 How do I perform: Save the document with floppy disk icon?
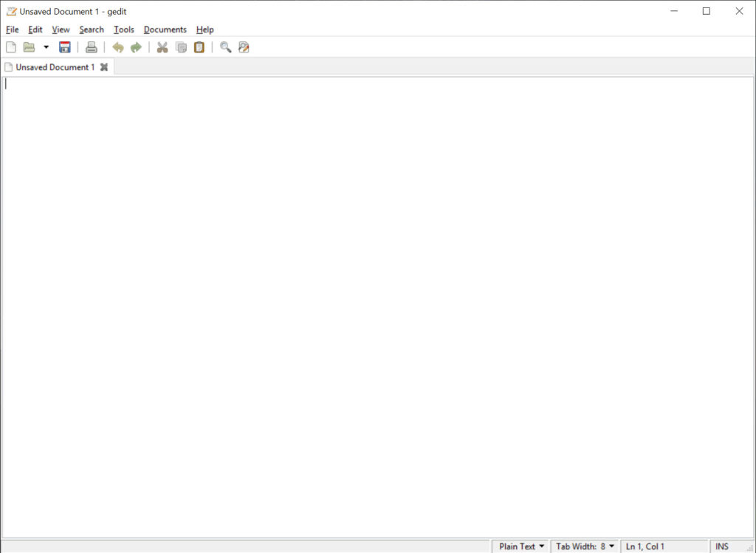[65, 47]
